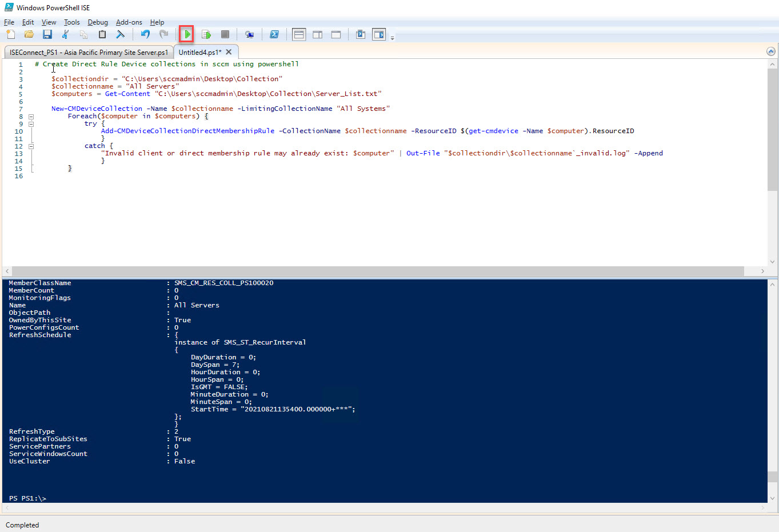Open New Remote PowerShell Tab icon
This screenshot has width=779, height=532.
click(249, 35)
